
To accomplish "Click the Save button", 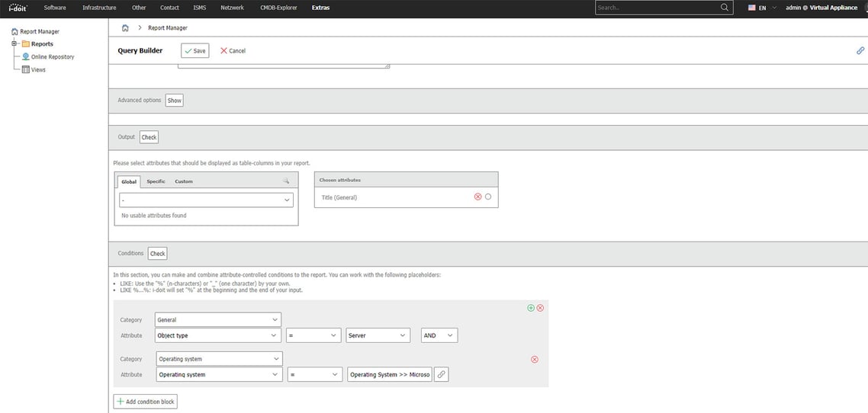I will 194,51.
